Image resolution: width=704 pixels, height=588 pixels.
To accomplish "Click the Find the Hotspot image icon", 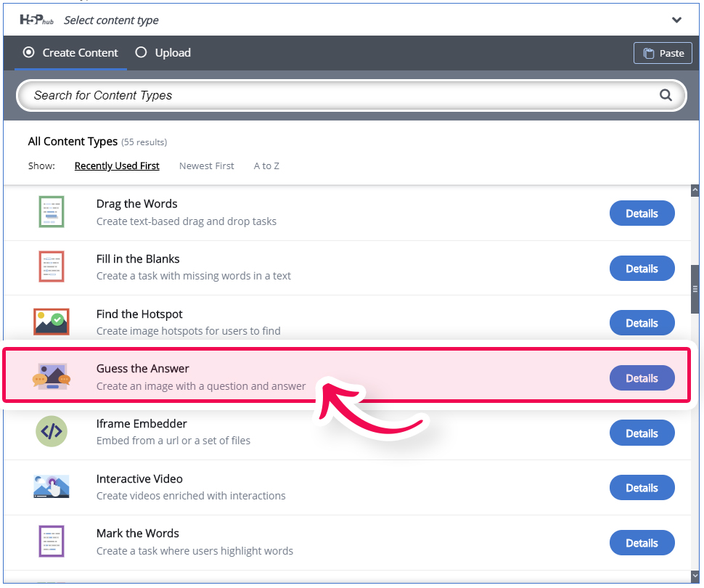I will 52,322.
